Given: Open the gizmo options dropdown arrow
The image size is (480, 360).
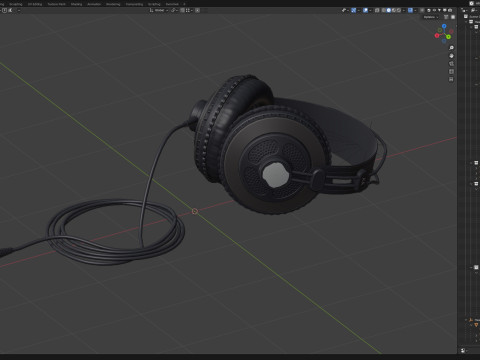Looking at the screenshot, I should [359, 10].
